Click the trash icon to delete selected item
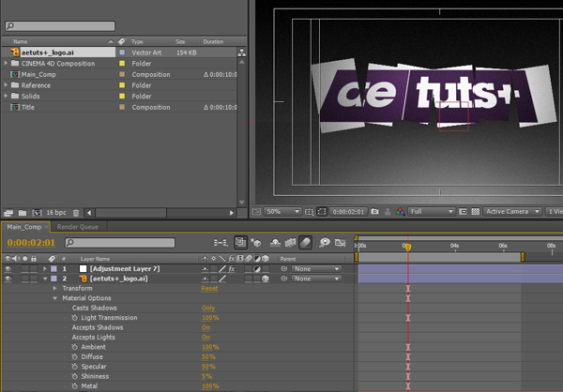This screenshot has height=392, width=563. [x=76, y=213]
